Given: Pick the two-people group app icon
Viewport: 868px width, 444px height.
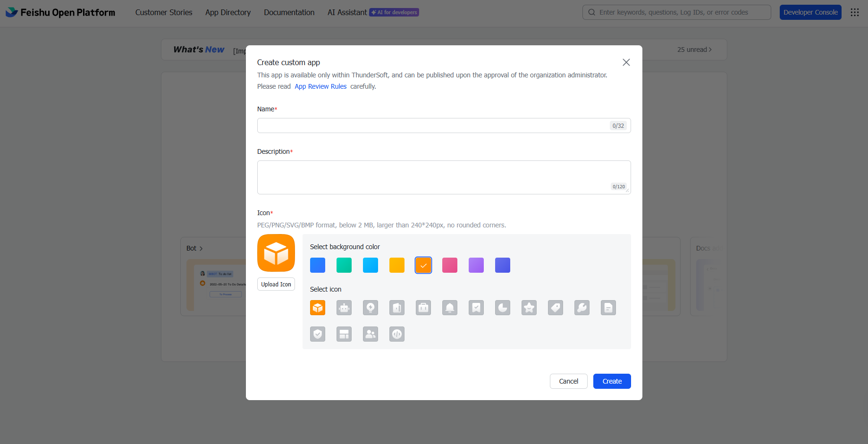Looking at the screenshot, I should click(371, 335).
